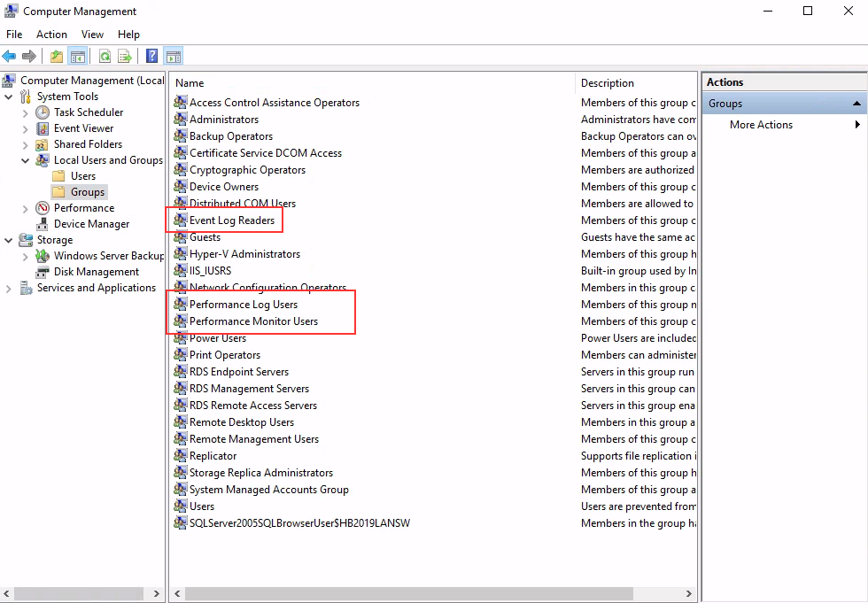Select the Remote Desktop Users group
Viewport: 868px width, 603px height.
tap(241, 422)
